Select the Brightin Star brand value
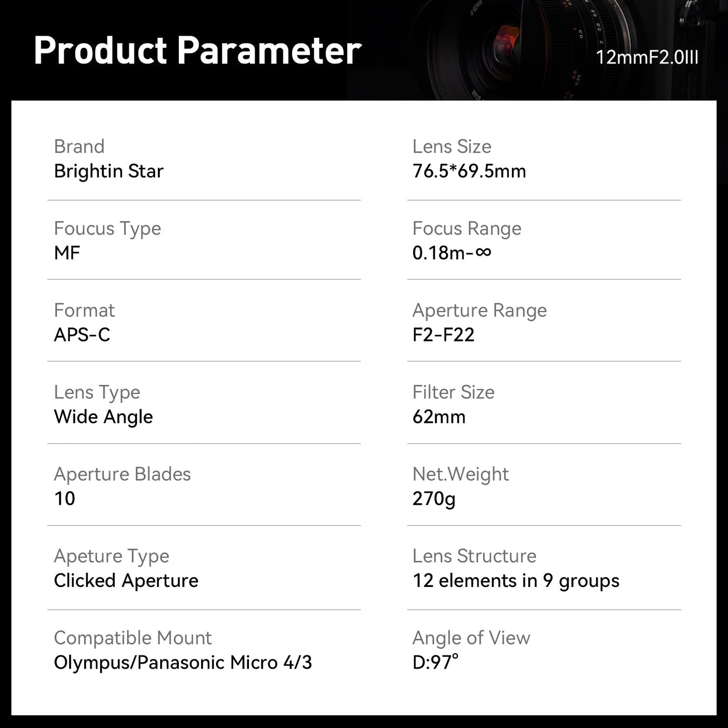Viewport: 728px width, 728px height. click(x=109, y=171)
